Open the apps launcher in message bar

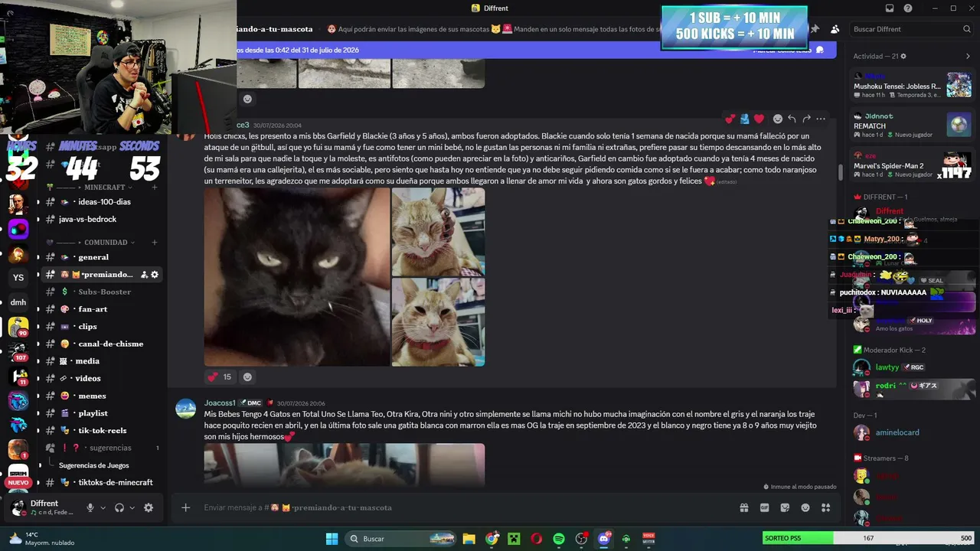tap(825, 507)
